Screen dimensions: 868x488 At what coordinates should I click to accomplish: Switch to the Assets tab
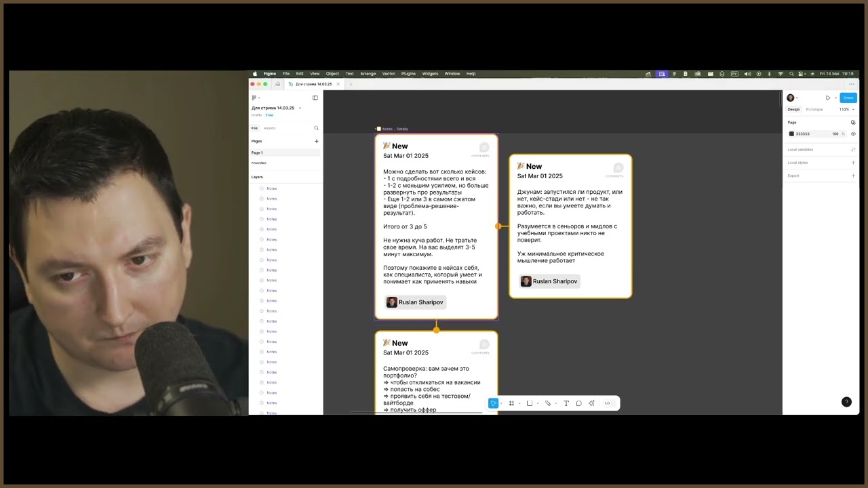269,128
